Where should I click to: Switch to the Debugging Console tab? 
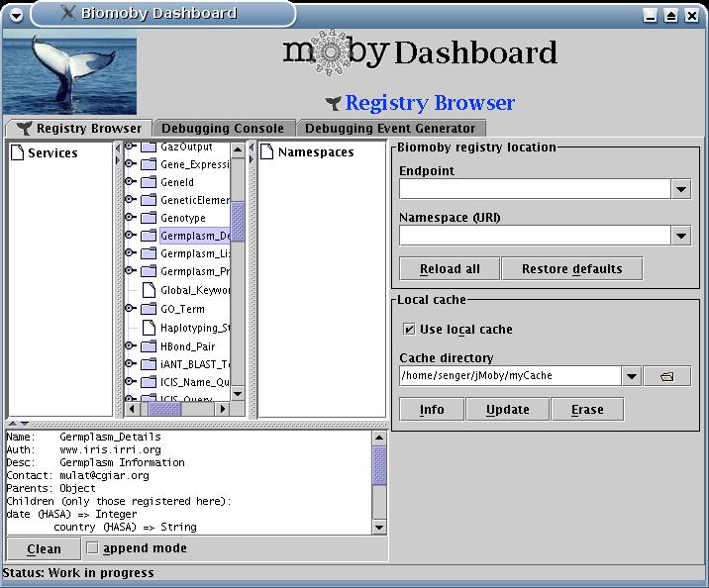(x=223, y=129)
